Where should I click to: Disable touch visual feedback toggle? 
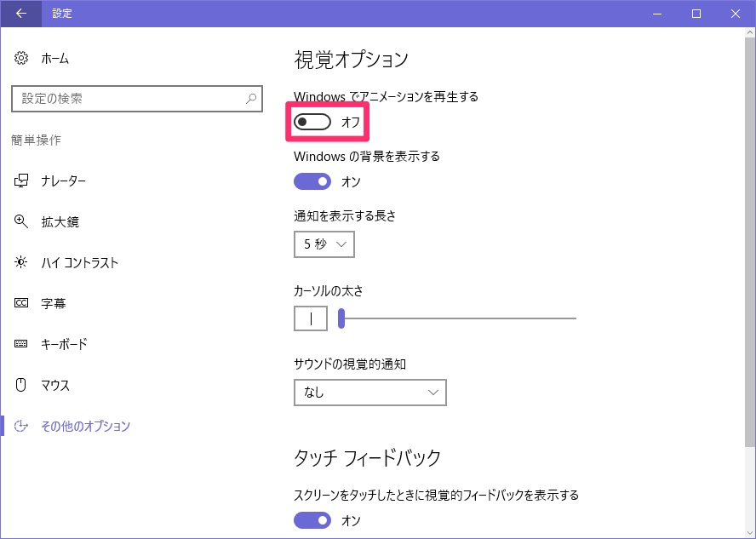tap(312, 520)
